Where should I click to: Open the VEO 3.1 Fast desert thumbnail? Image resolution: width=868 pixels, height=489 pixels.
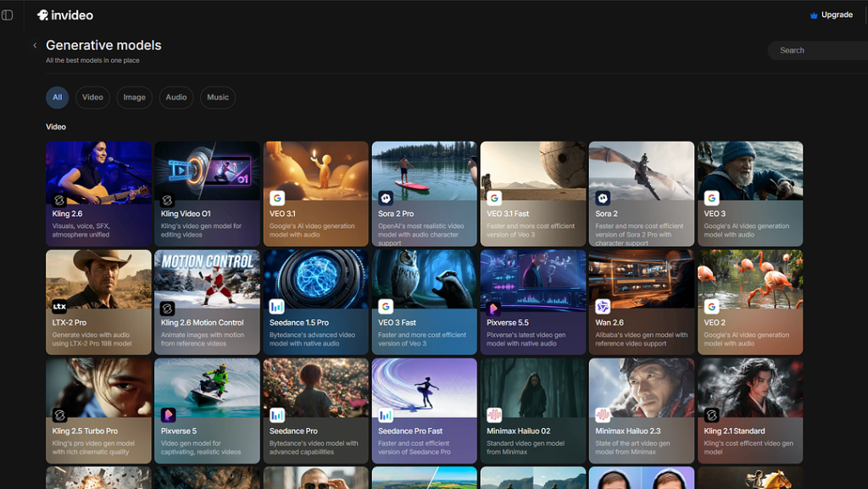click(x=533, y=170)
